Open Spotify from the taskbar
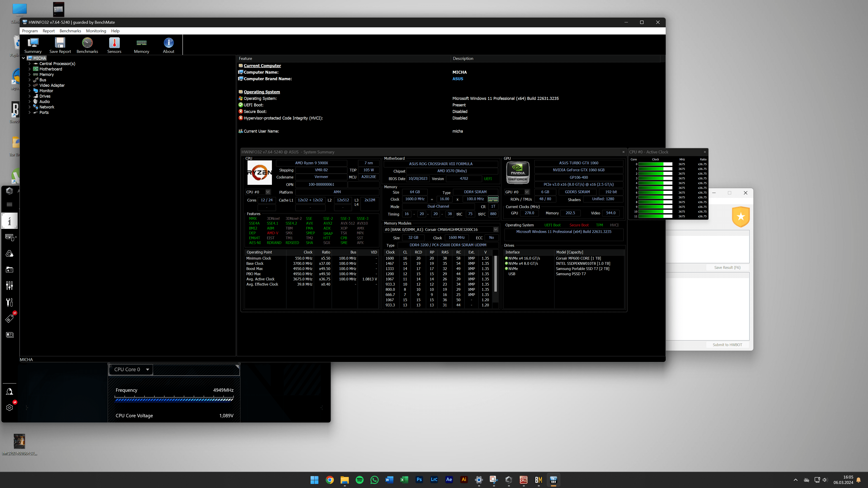868x488 pixels. pyautogui.click(x=360, y=480)
